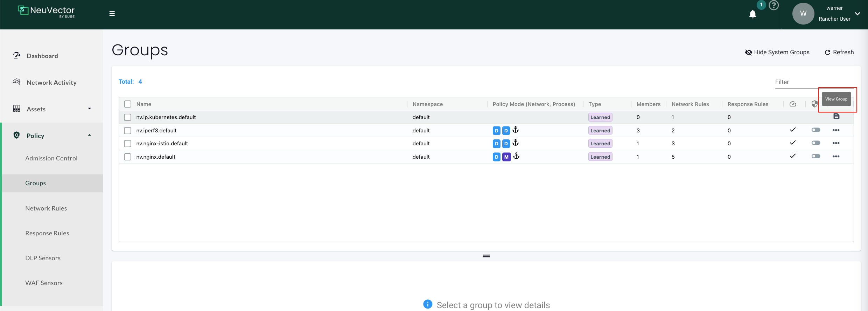Click Hide System Groups button

777,52
